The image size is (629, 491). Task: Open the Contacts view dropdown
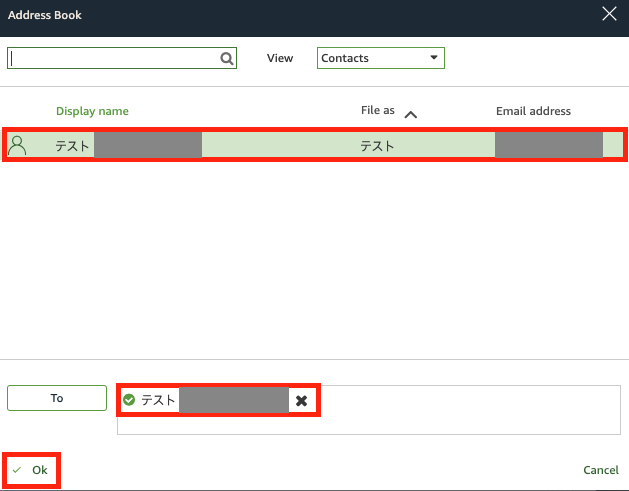(380, 58)
